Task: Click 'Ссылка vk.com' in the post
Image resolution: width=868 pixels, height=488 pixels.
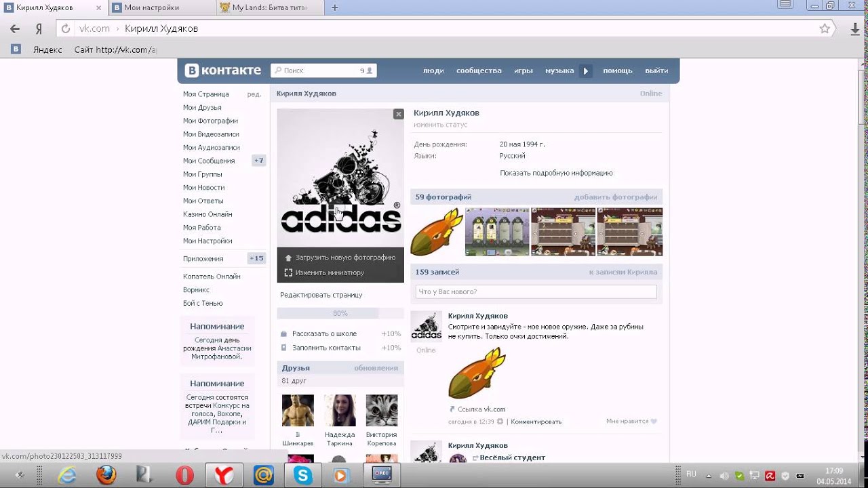Action: point(481,409)
